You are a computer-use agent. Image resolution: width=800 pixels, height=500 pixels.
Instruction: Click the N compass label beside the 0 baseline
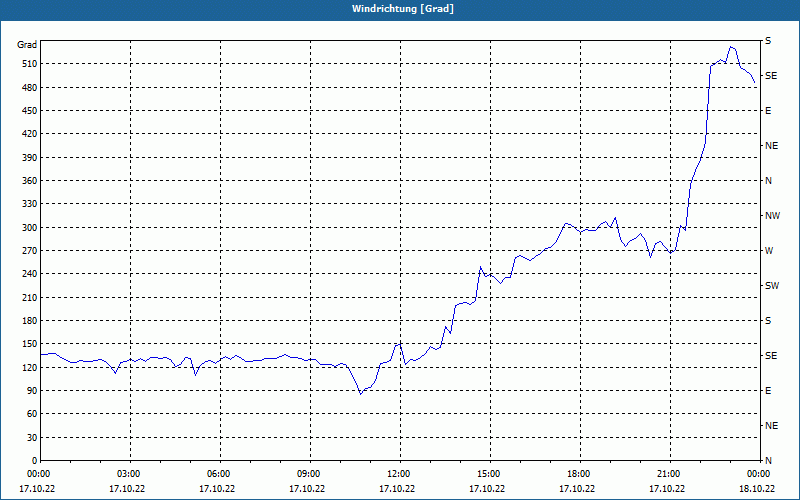tap(768, 461)
